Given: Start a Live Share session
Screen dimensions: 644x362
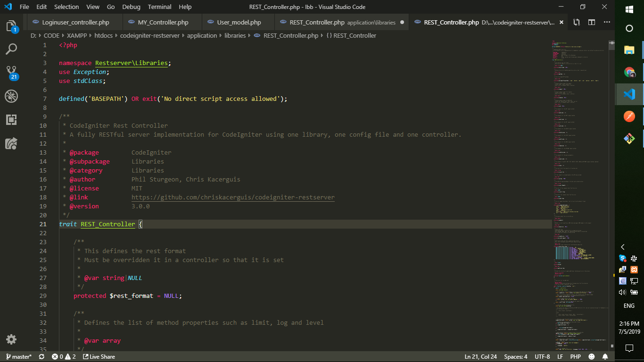Looking at the screenshot, I should point(99,357).
